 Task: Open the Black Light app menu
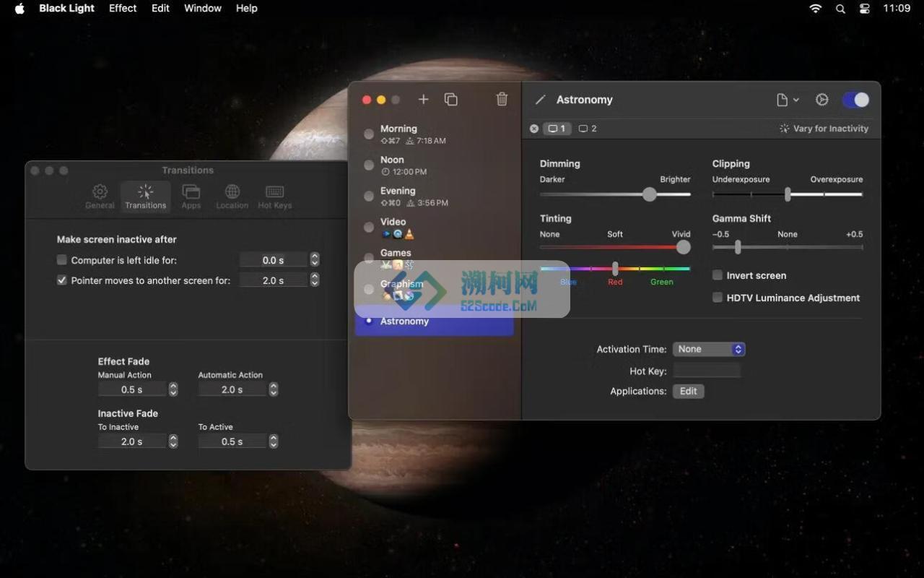67,8
